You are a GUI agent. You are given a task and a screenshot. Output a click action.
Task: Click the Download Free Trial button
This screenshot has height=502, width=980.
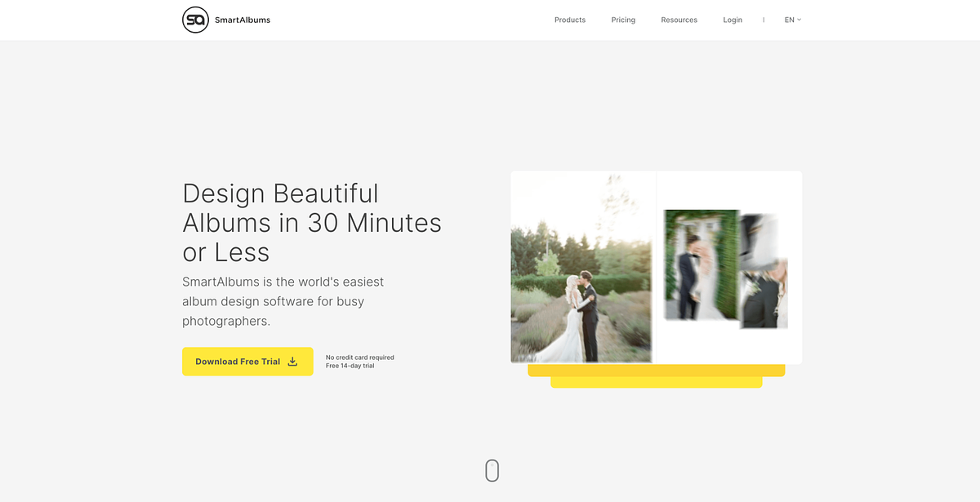click(247, 362)
